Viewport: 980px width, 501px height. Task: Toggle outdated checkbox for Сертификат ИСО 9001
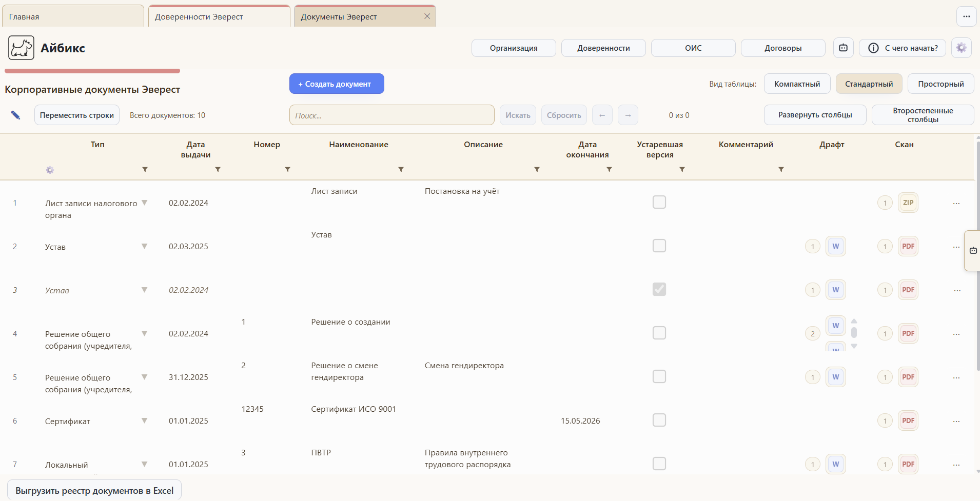pos(659,420)
